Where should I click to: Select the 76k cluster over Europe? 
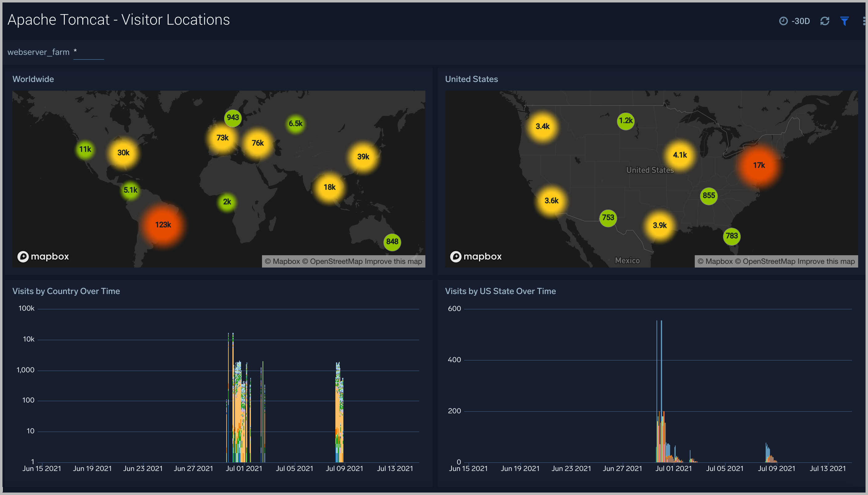click(258, 143)
